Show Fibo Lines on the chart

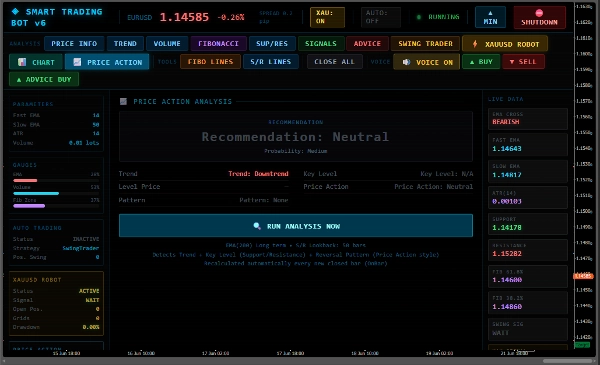210,62
